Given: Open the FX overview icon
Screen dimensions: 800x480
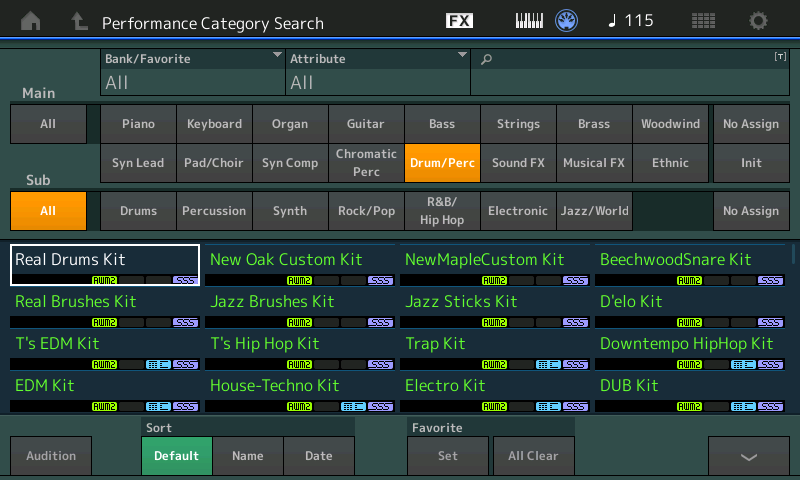Looking at the screenshot, I should coord(459,21).
